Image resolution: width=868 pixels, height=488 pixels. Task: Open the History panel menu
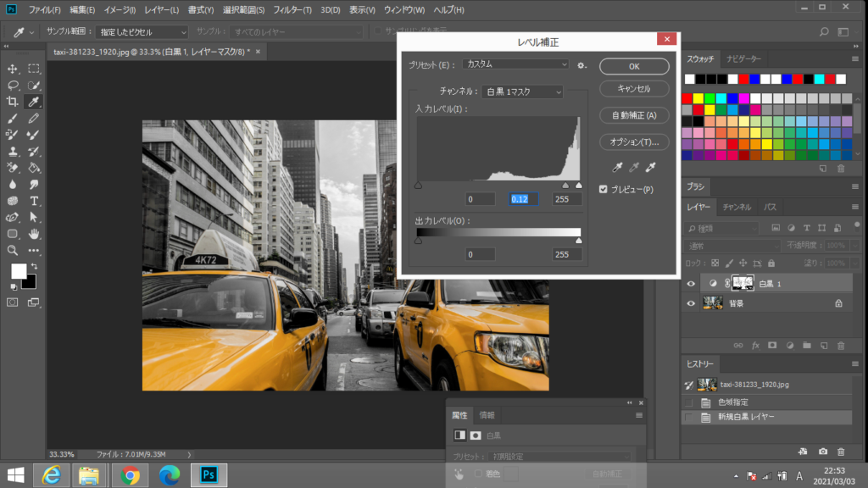855,364
